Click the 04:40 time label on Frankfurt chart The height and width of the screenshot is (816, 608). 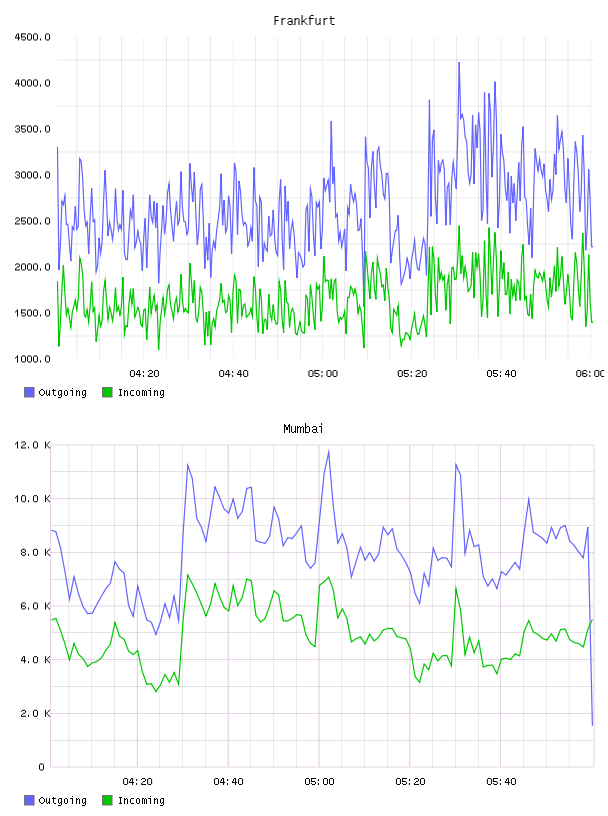pyautogui.click(x=233, y=374)
